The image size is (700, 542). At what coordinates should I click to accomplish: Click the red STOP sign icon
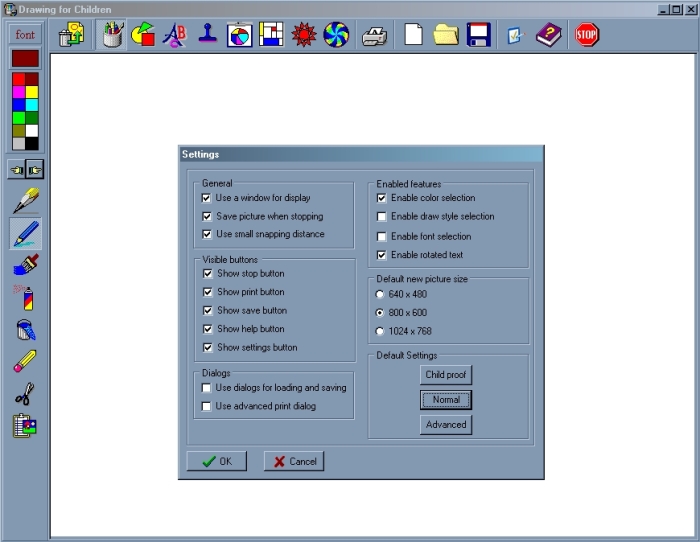tap(587, 36)
